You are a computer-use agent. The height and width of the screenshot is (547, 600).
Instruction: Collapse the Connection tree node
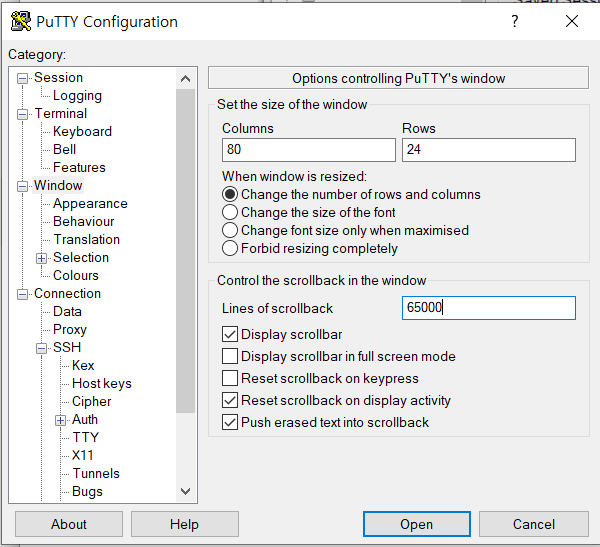(x=23, y=294)
